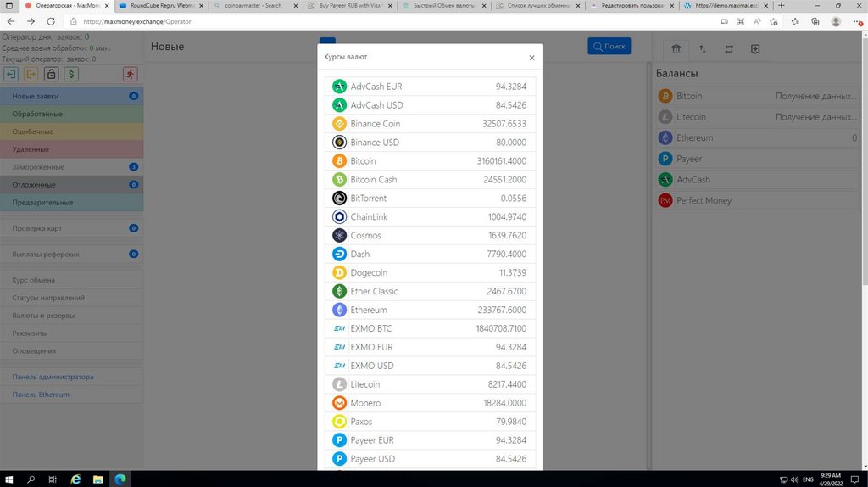
Task: Select Perfect Money row in Балансы panel
Action: coord(757,200)
